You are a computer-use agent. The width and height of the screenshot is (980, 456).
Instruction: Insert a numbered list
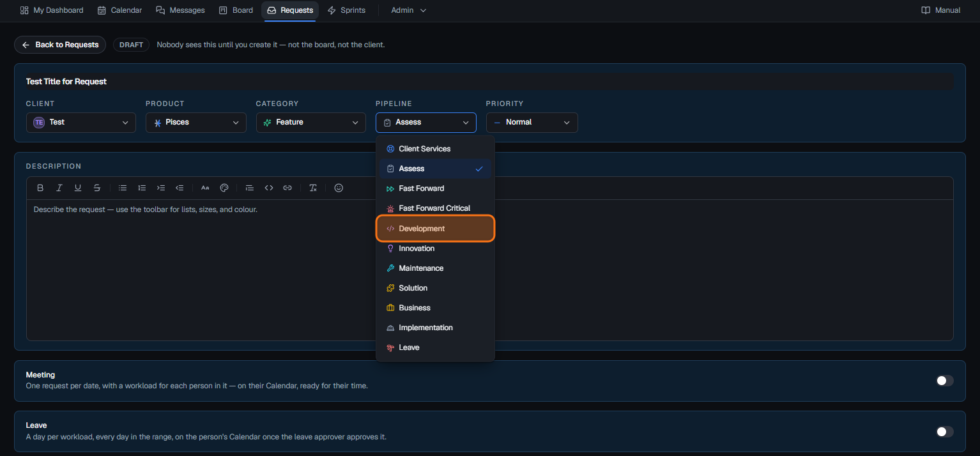point(142,188)
